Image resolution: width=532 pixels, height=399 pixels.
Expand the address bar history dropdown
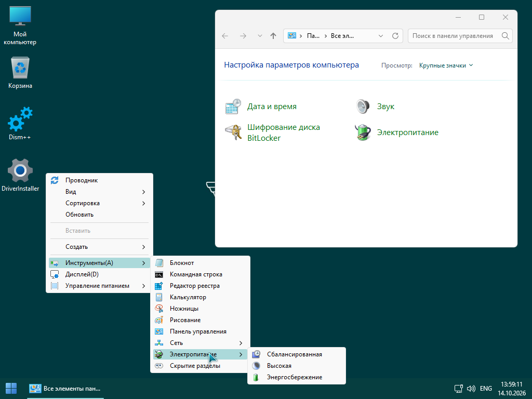(x=381, y=36)
